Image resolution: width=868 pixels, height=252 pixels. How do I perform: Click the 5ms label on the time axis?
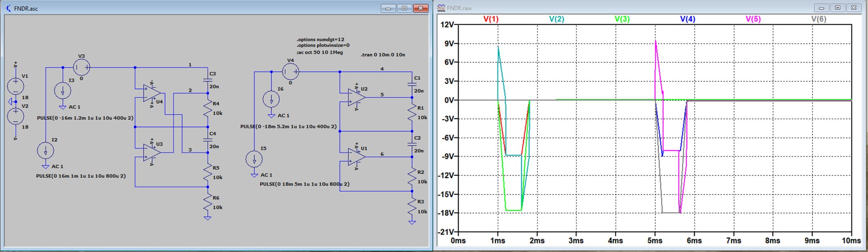click(x=655, y=241)
